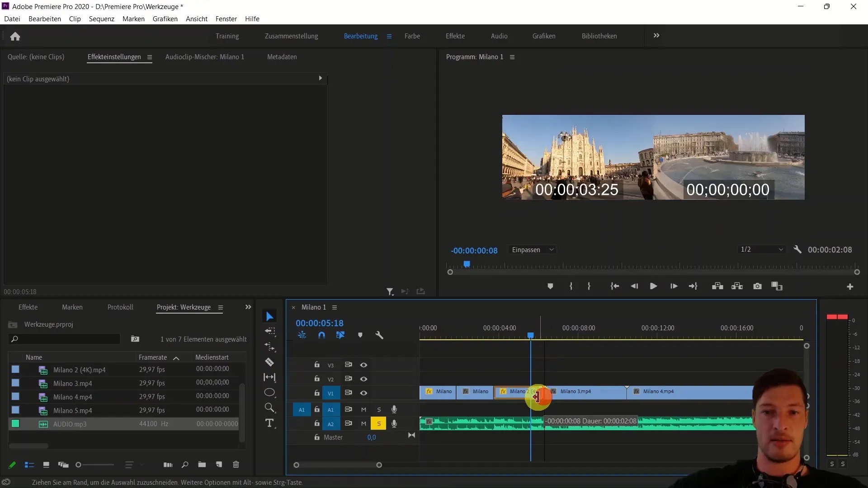Select the Ellipse shape tool
This screenshot has height=488, width=868.
269,392
